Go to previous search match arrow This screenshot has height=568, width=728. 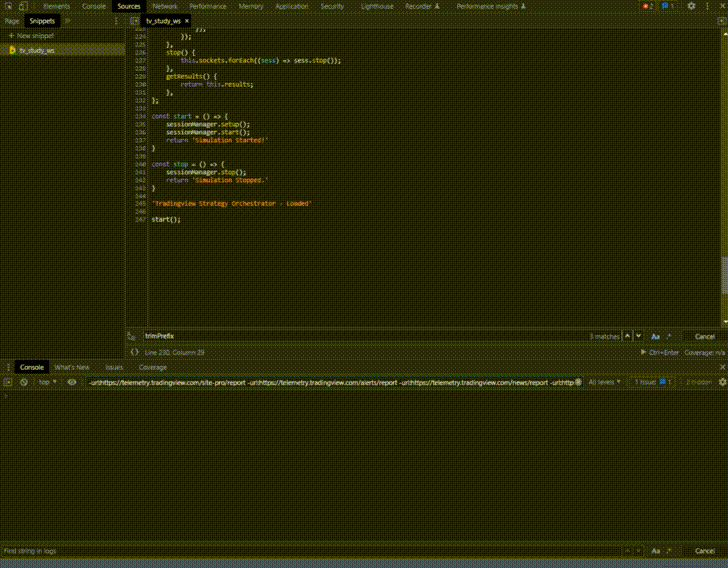(x=627, y=336)
